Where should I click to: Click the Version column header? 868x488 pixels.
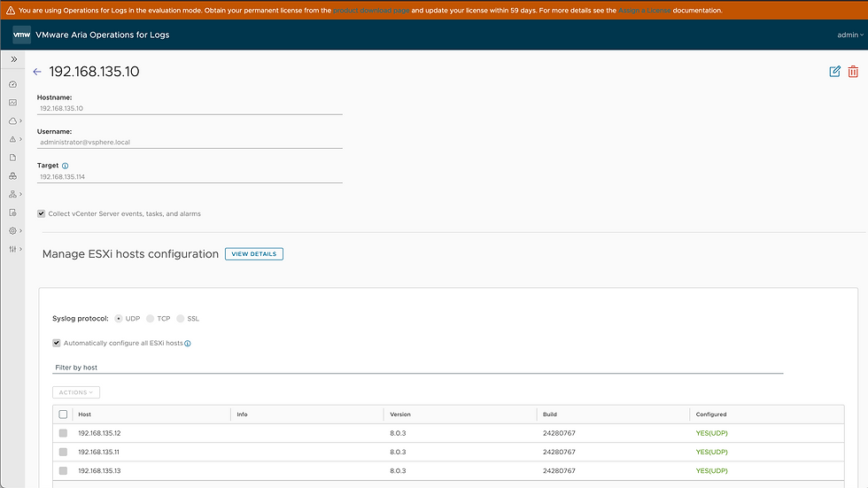(400, 414)
